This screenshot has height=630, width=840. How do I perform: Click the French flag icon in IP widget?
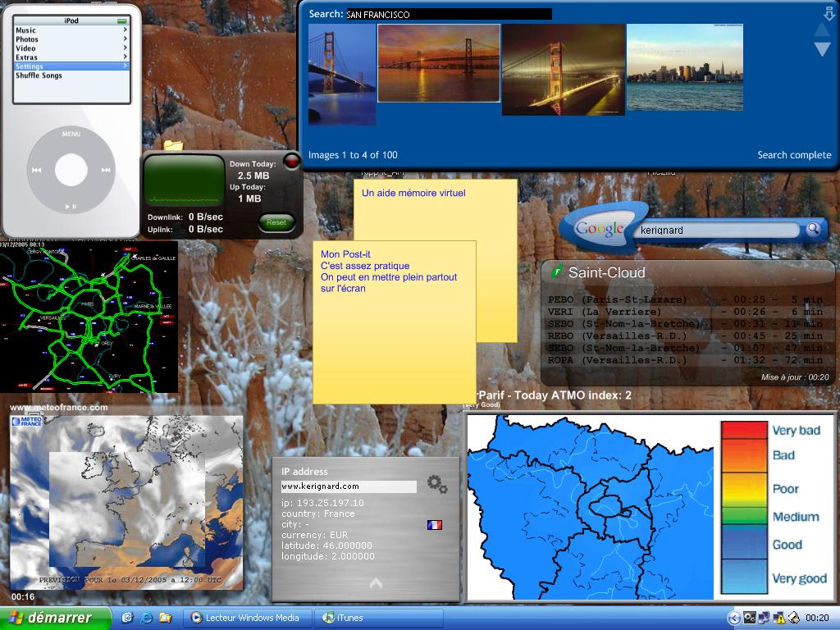click(x=435, y=525)
